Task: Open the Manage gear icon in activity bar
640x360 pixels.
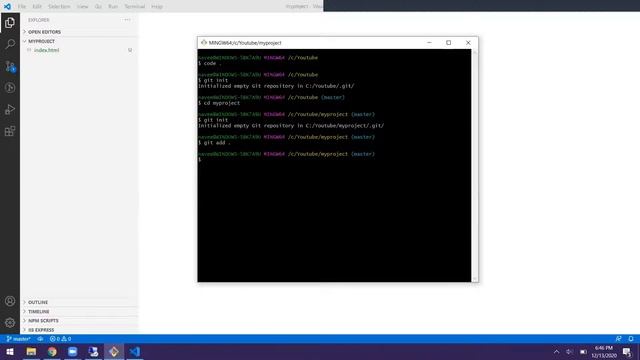Action: 10,323
